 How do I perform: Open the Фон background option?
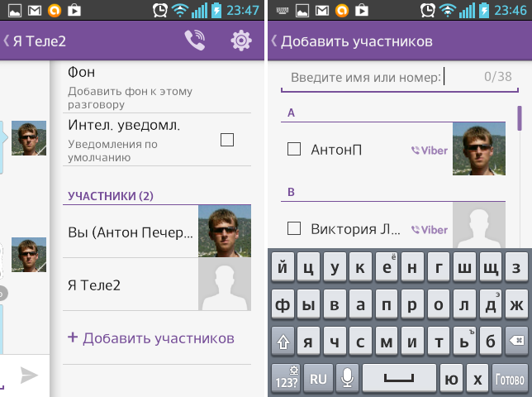point(156,87)
